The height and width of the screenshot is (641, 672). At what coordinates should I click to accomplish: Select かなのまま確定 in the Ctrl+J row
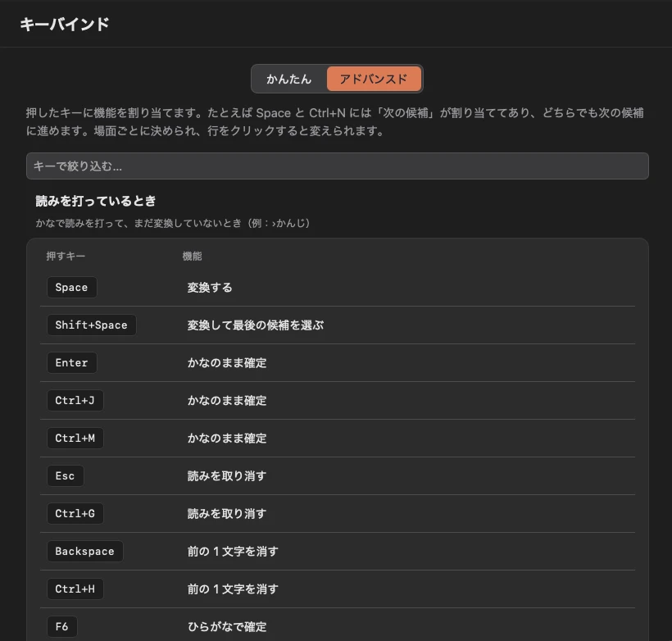coord(227,401)
